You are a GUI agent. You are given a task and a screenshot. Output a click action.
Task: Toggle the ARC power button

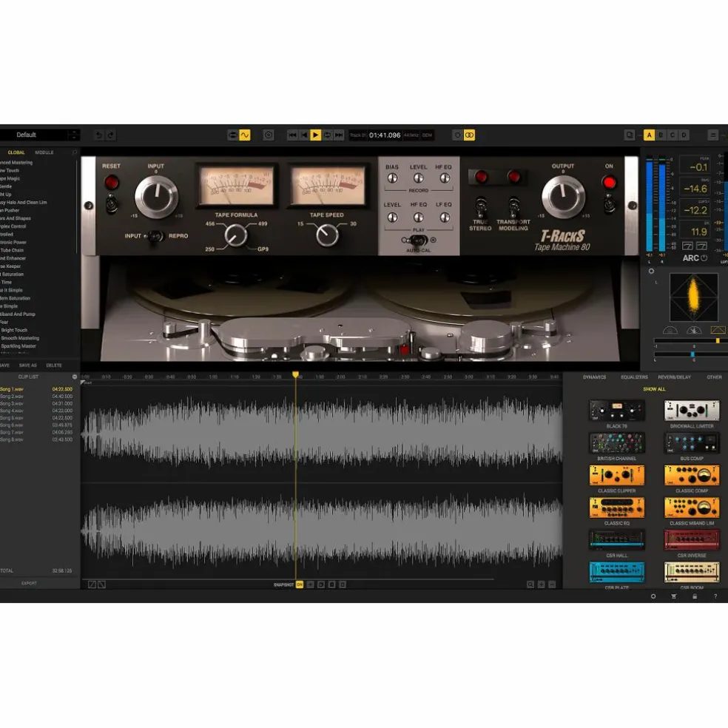704,258
